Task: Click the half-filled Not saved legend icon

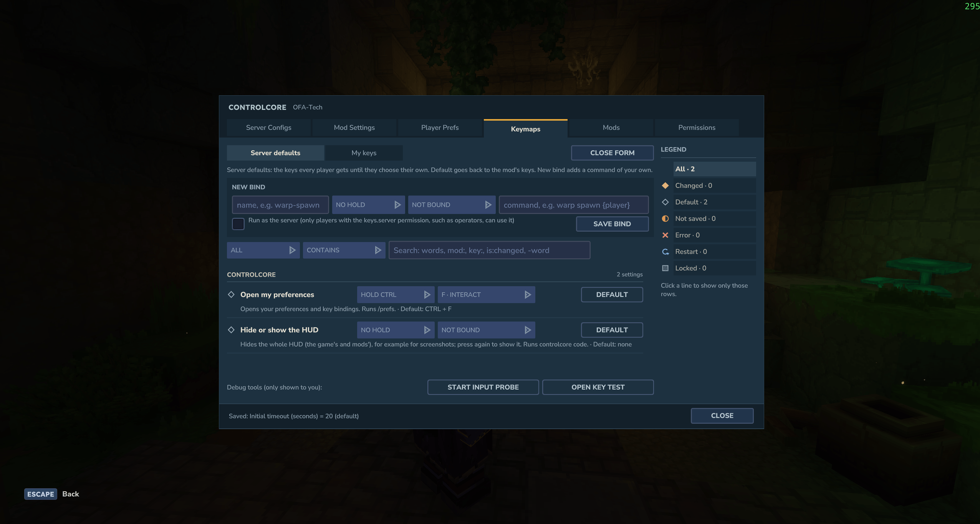Action: tap(665, 219)
